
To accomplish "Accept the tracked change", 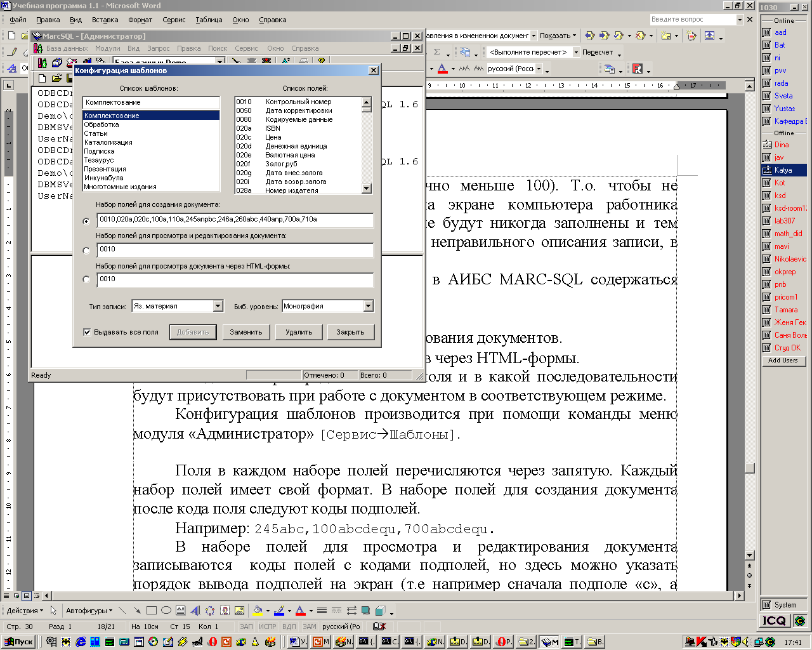I will click(619, 36).
